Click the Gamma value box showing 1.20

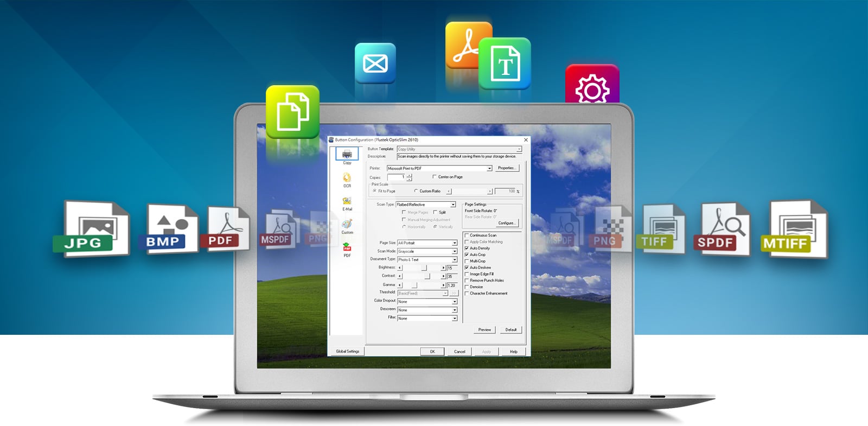[x=452, y=285]
